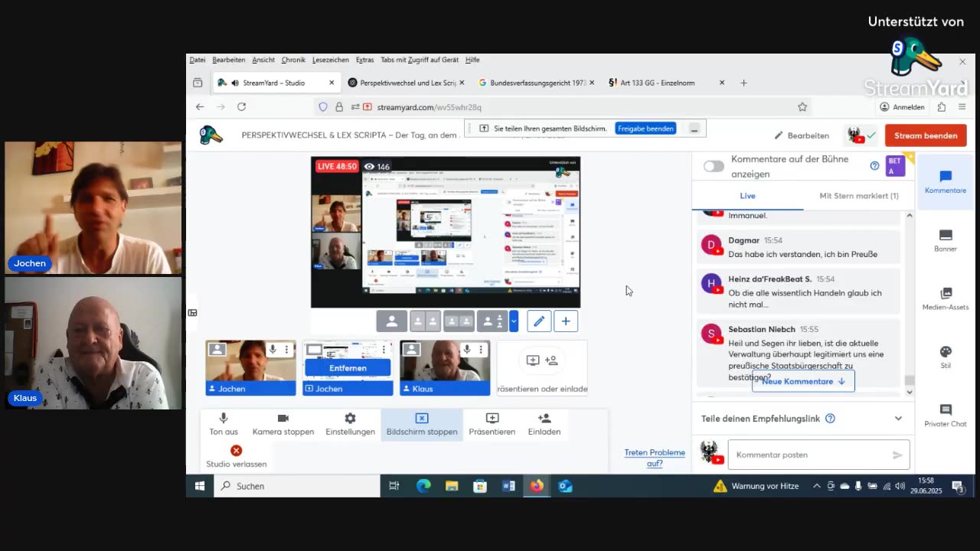The width and height of the screenshot is (980, 551).
Task: Expand more layouts dropdown arrow
Action: (x=514, y=321)
